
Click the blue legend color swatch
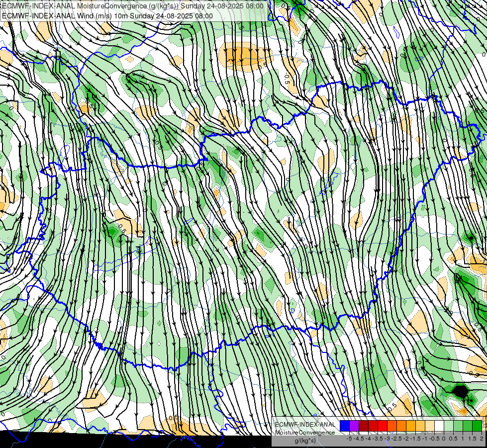coord(345,426)
